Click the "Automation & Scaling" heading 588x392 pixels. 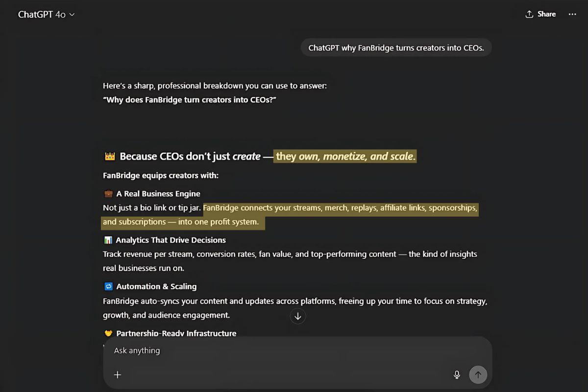coord(156,287)
